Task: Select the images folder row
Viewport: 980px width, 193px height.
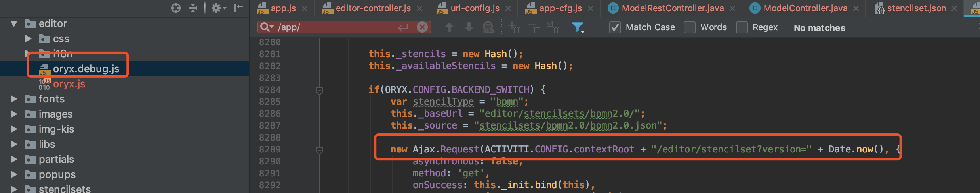Action: click(x=124, y=114)
